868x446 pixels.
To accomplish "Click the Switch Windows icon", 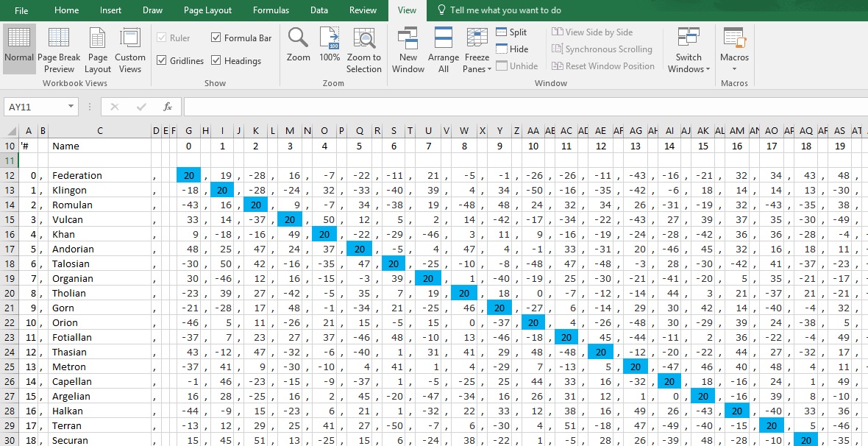I will pyautogui.click(x=689, y=38).
